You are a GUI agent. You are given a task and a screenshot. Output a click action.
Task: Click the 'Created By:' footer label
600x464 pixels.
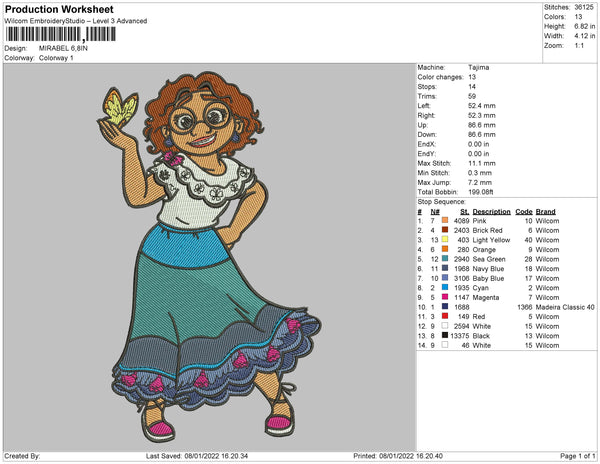[x=22, y=456]
